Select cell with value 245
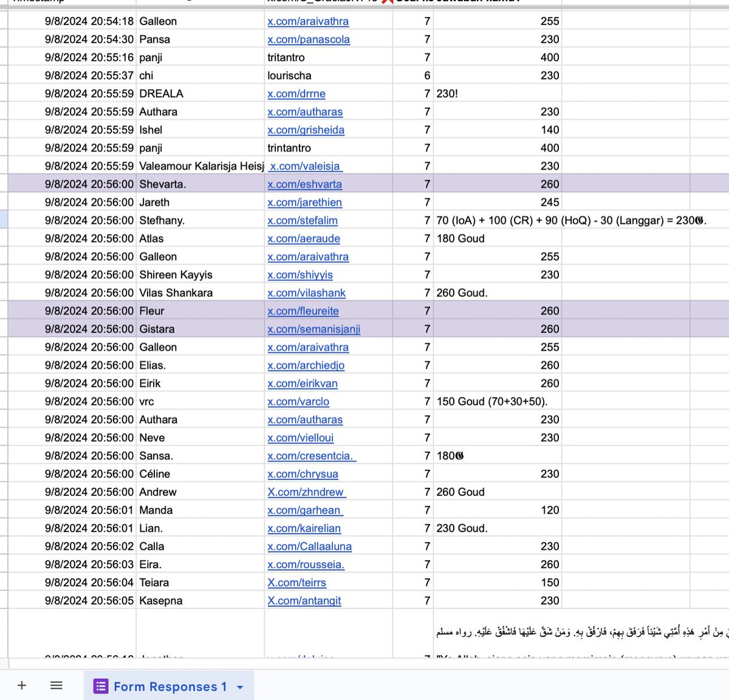The height and width of the screenshot is (700, 729). [x=498, y=202]
